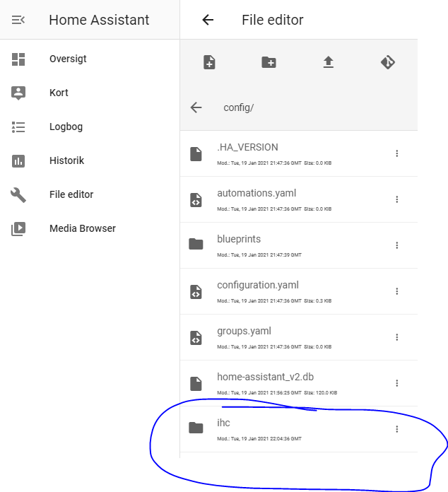Viewport: 448px width, 492px height.
Task: Open options menu for blueprints folder
Action: 397,245
